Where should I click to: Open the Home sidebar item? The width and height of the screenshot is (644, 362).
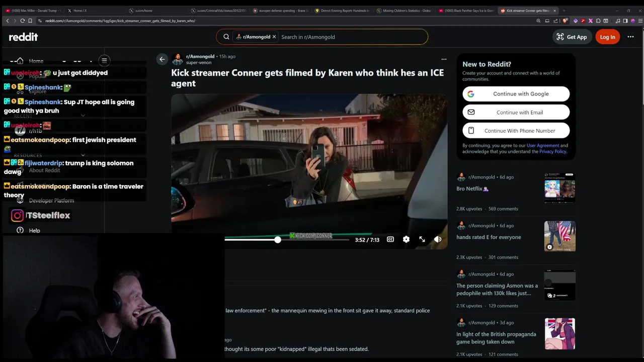[x=30, y=61]
